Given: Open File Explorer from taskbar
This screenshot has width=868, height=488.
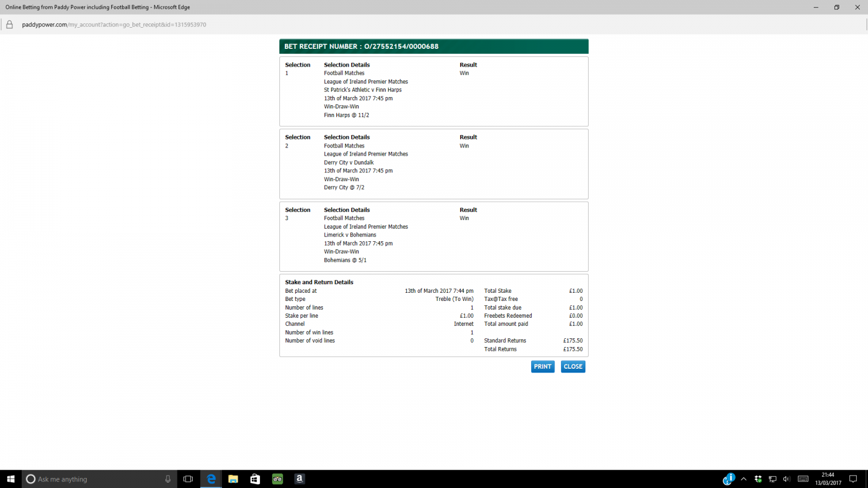Looking at the screenshot, I should point(233,479).
